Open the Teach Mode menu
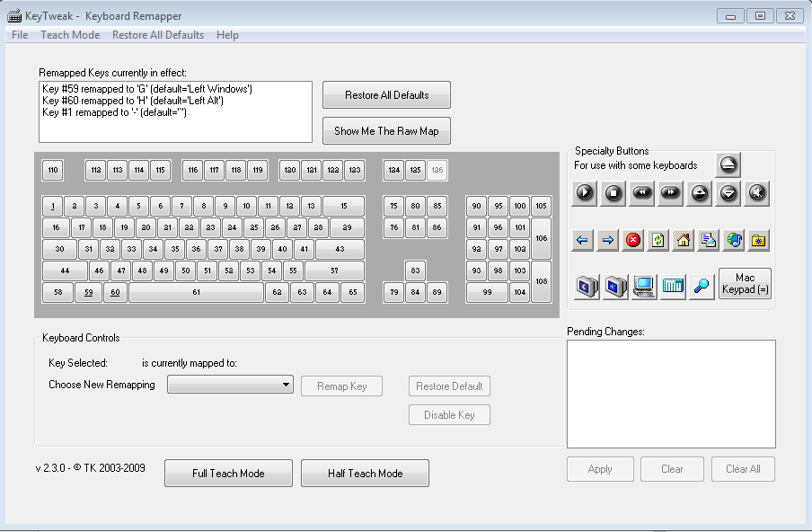This screenshot has height=532, width=812. tap(70, 35)
